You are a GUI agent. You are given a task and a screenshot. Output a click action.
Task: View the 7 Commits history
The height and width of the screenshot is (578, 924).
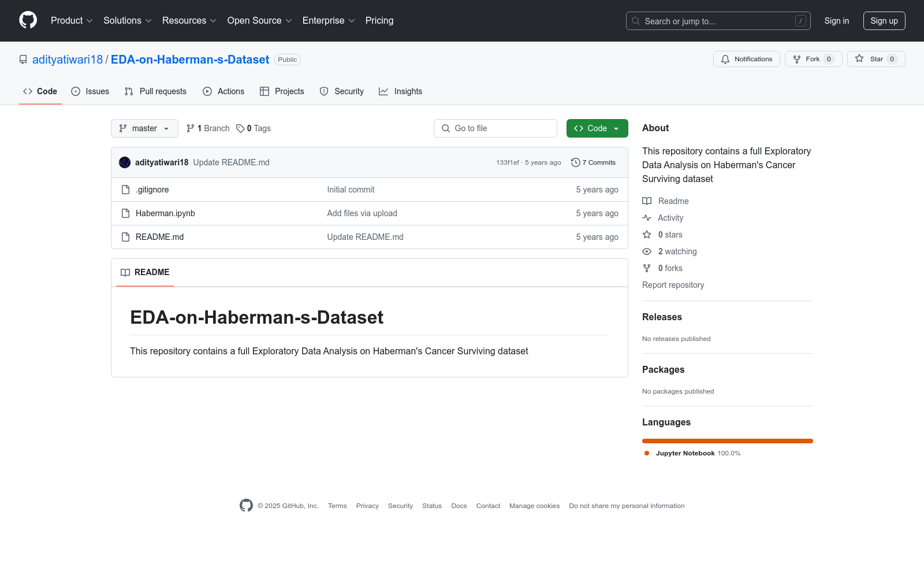pos(594,162)
